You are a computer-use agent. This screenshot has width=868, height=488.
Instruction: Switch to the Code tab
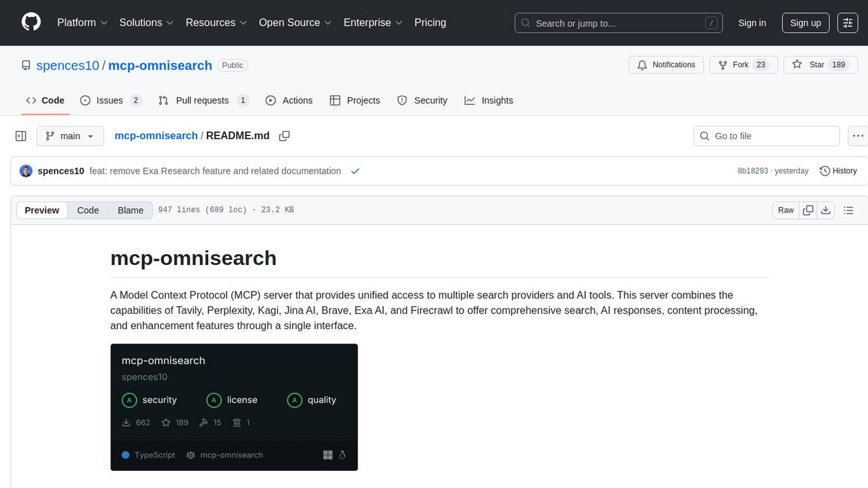coord(45,100)
